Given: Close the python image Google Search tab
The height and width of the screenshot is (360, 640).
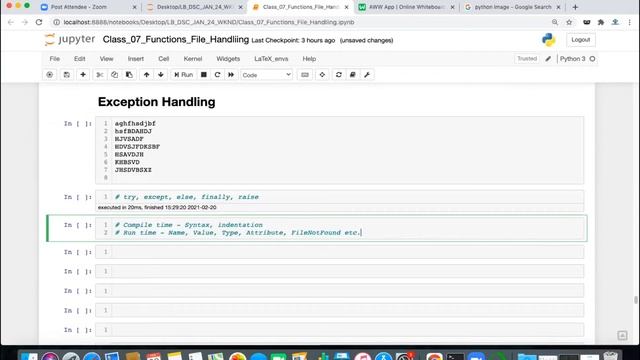Looking at the screenshot, I should pos(558,7).
